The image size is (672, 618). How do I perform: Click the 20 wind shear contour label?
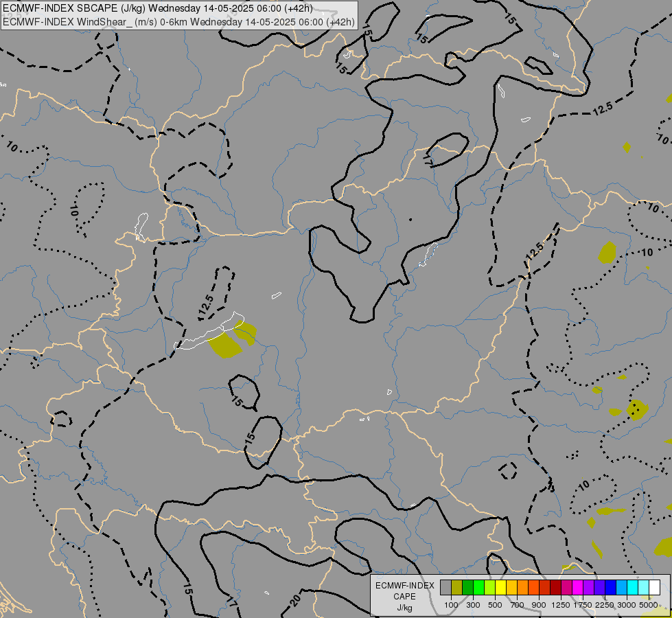point(296,599)
